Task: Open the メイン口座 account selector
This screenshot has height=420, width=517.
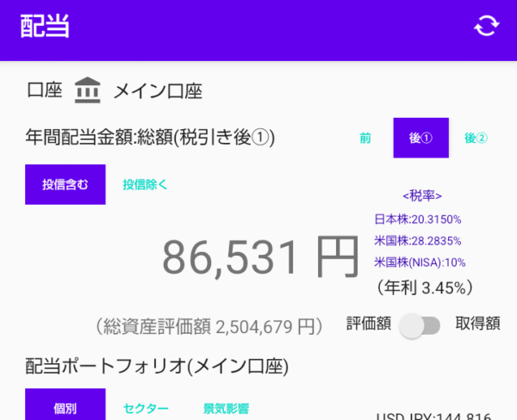Action: (158, 91)
